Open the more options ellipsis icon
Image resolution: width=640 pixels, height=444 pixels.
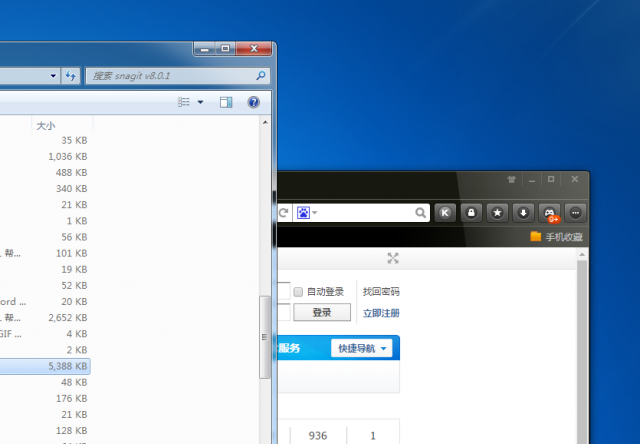click(x=575, y=213)
